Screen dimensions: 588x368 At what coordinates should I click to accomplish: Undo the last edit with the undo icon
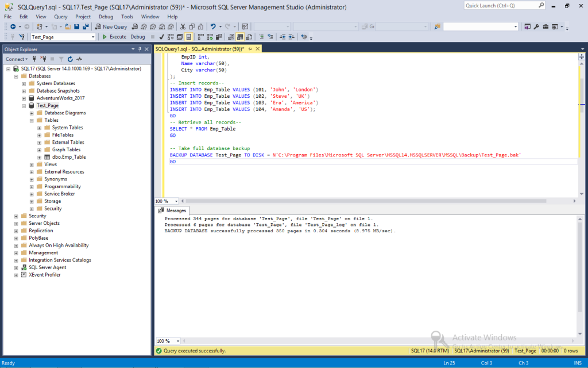pos(213,26)
